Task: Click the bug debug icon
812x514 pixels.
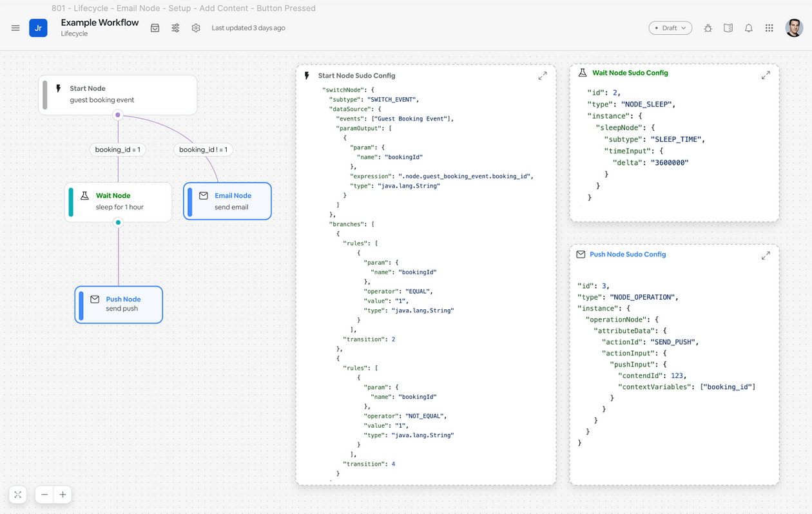Action: click(x=708, y=28)
